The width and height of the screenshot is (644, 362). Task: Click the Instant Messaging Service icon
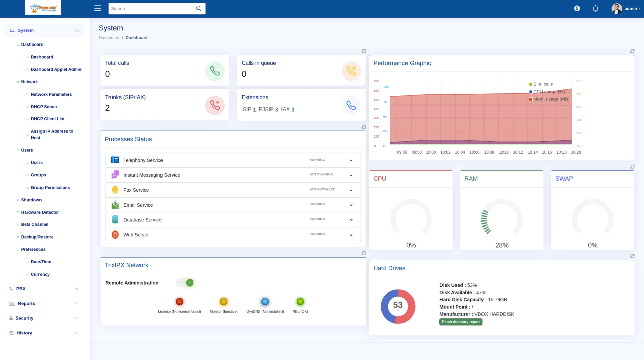click(115, 175)
